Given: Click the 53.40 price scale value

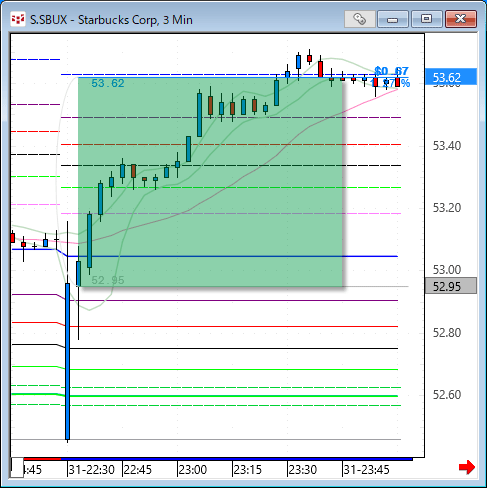Looking at the screenshot, I should click(447, 146).
